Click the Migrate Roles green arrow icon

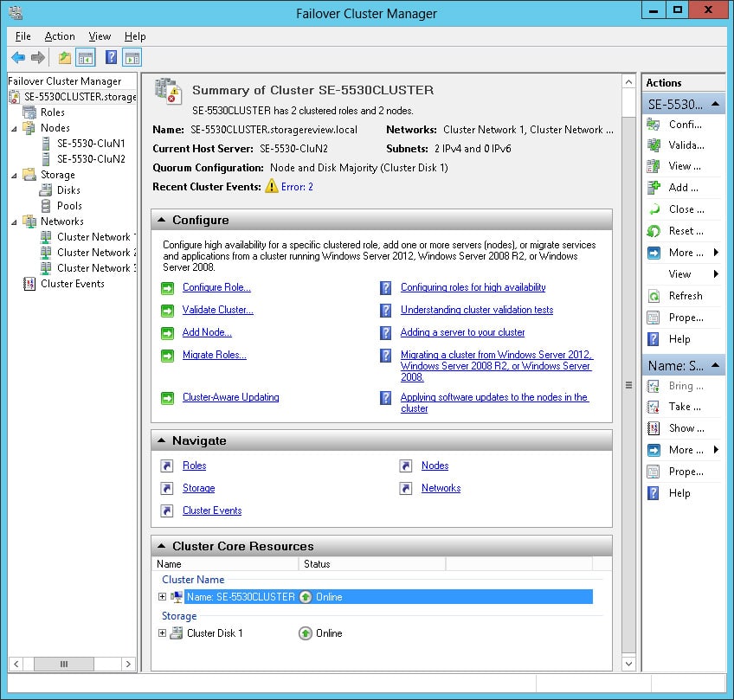point(168,356)
